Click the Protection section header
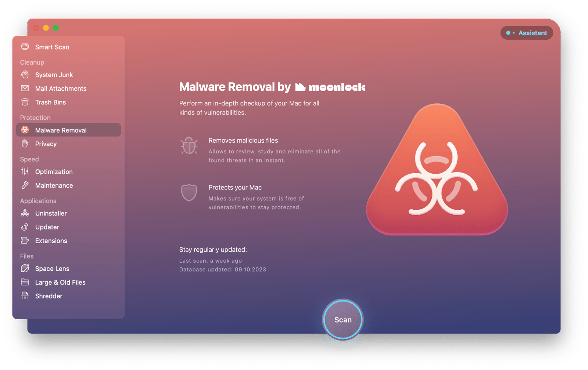The image size is (588, 370). click(35, 118)
